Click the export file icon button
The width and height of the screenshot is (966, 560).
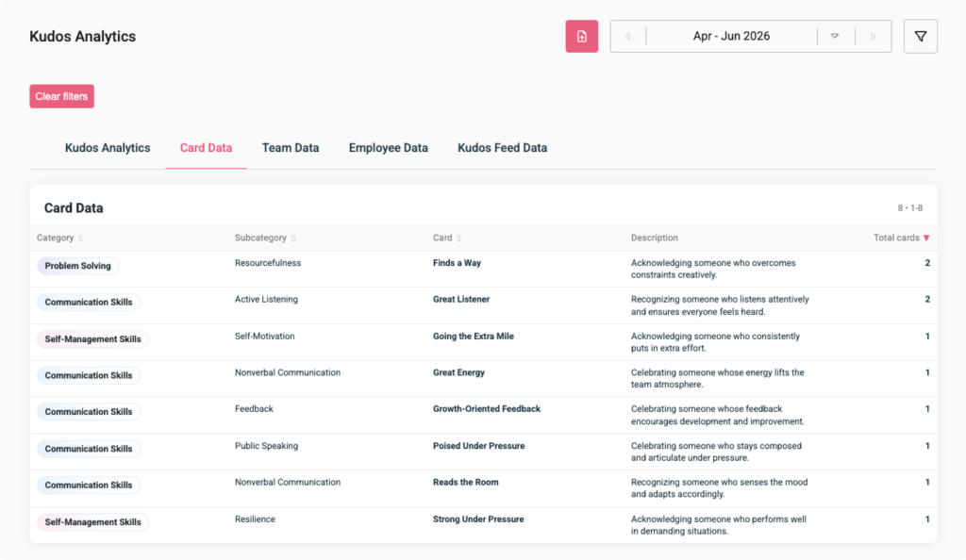(581, 37)
